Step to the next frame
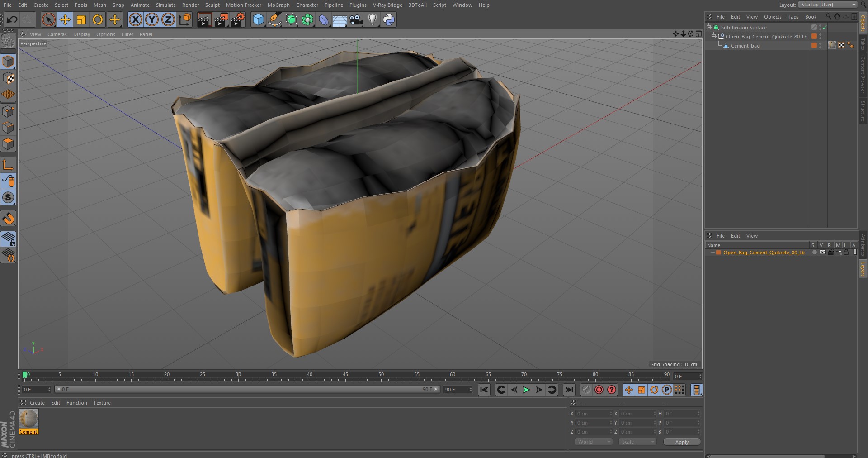This screenshot has height=458, width=868. click(539, 390)
